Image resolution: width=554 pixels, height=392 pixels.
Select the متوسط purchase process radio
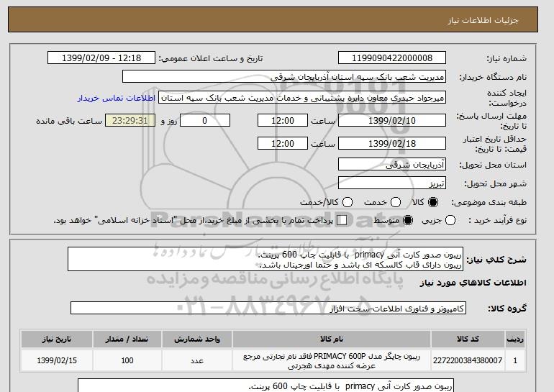tap(408, 220)
